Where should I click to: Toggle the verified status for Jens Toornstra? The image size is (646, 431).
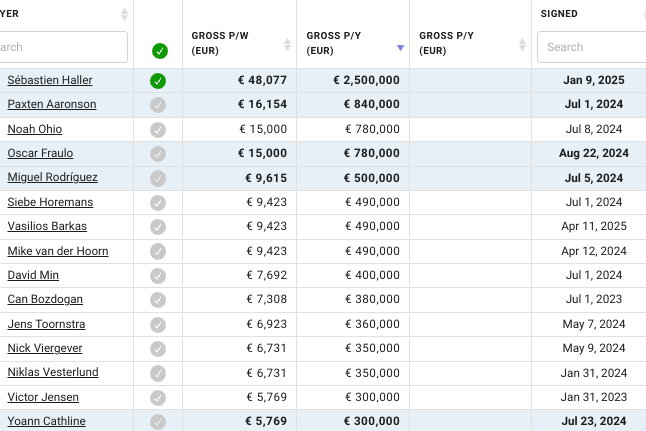[x=158, y=325]
